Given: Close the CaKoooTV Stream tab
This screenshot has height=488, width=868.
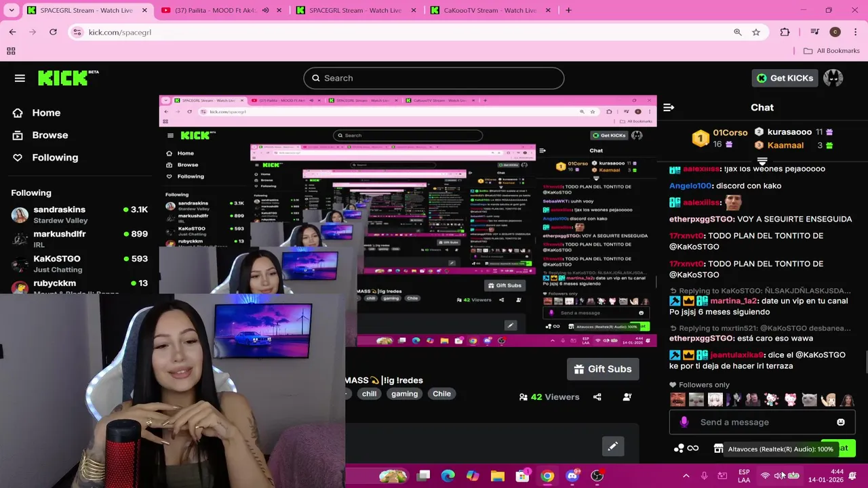Looking at the screenshot, I should coord(548,10).
